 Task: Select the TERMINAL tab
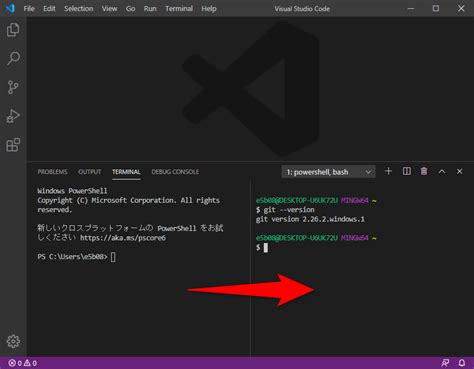pyautogui.click(x=126, y=172)
